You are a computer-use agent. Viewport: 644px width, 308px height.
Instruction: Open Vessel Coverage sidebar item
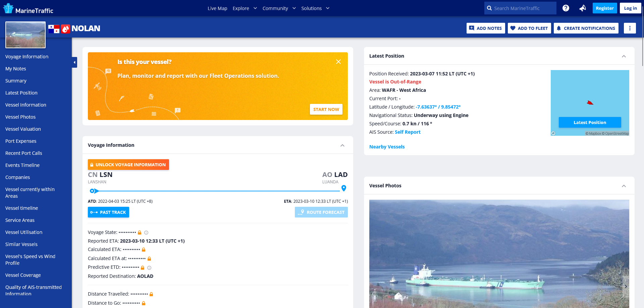click(23, 275)
